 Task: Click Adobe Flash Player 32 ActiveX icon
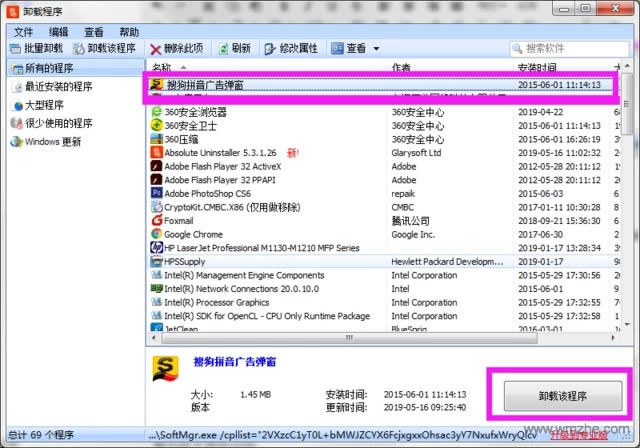157,166
